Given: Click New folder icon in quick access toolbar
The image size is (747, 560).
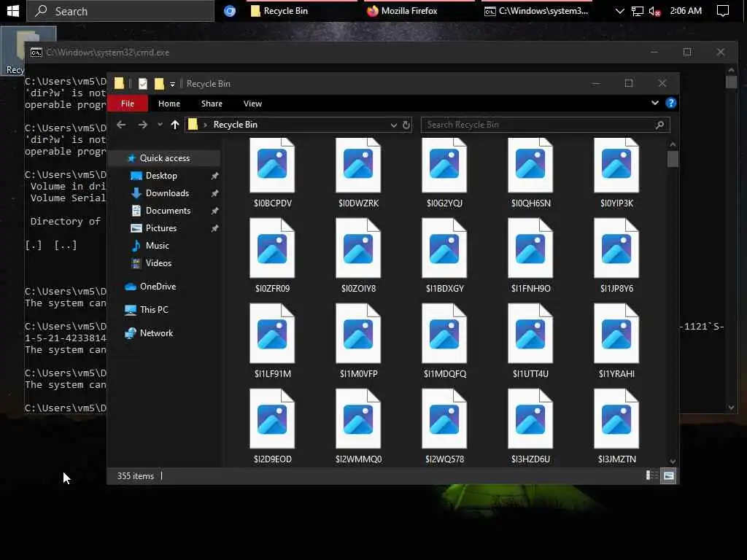Looking at the screenshot, I should [158, 84].
